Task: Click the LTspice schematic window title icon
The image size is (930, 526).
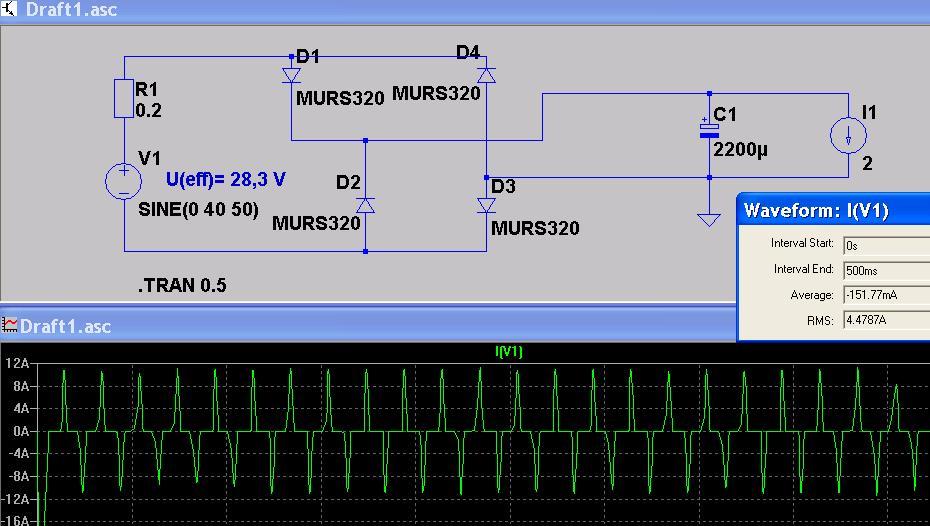Action: click(x=8, y=9)
